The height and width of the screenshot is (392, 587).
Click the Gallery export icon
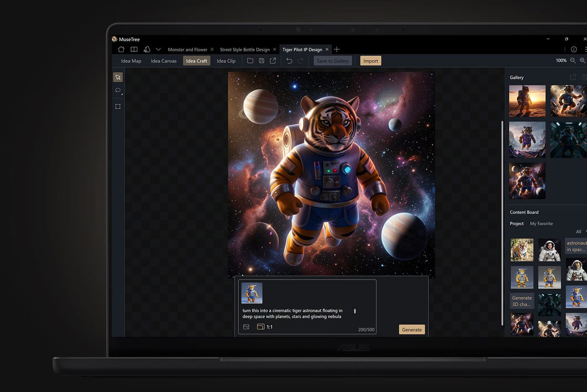tap(573, 77)
